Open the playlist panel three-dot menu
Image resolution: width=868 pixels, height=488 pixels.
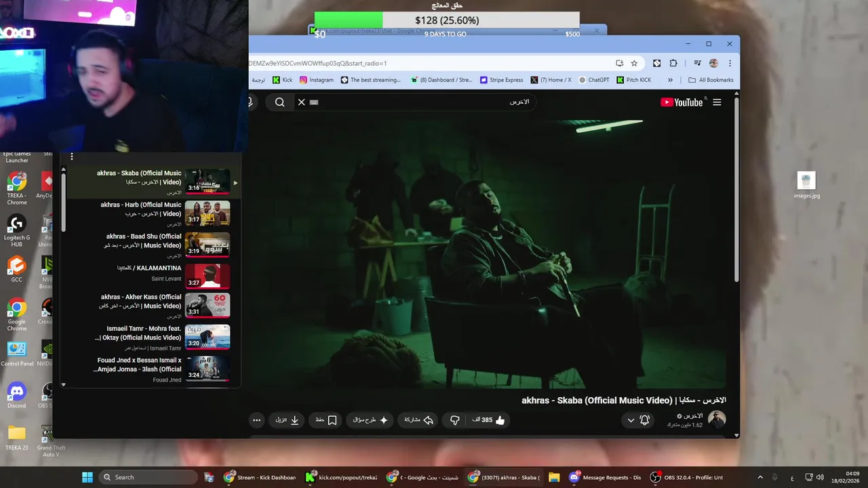tap(71, 157)
